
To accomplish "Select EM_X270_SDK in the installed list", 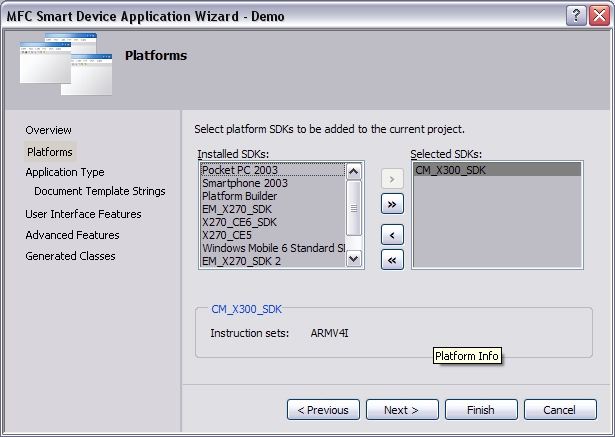I will tap(273, 209).
